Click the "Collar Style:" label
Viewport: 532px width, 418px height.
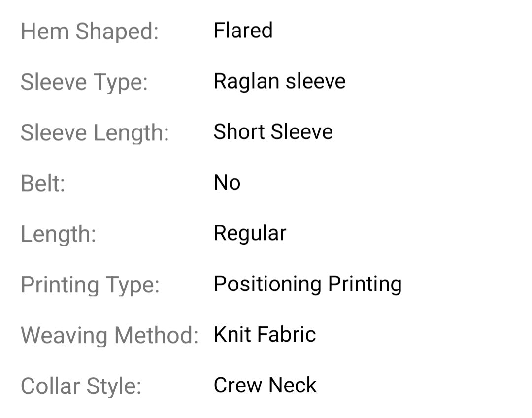(x=81, y=386)
